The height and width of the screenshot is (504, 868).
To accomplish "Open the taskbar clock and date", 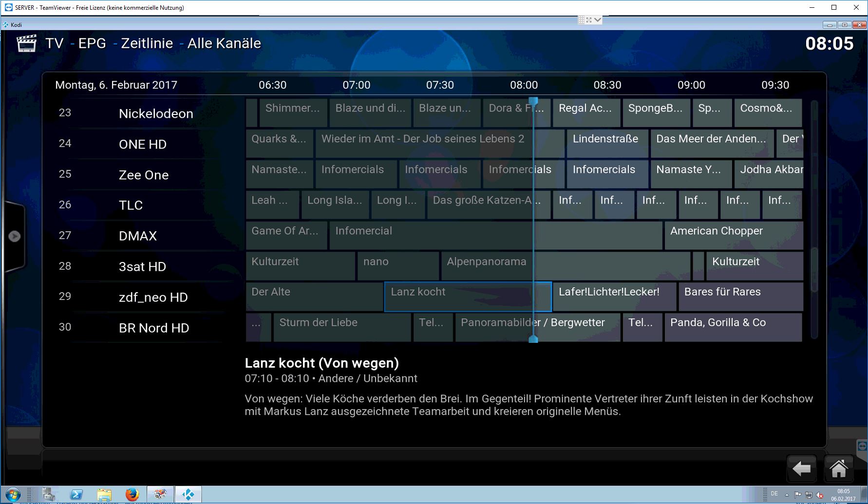I will click(844, 495).
